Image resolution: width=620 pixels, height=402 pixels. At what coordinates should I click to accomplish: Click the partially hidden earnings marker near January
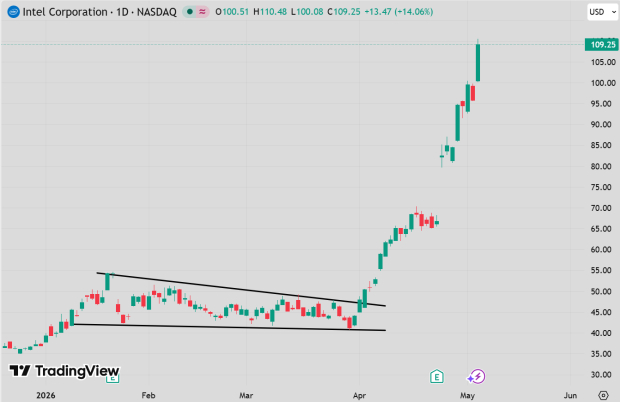(112, 379)
